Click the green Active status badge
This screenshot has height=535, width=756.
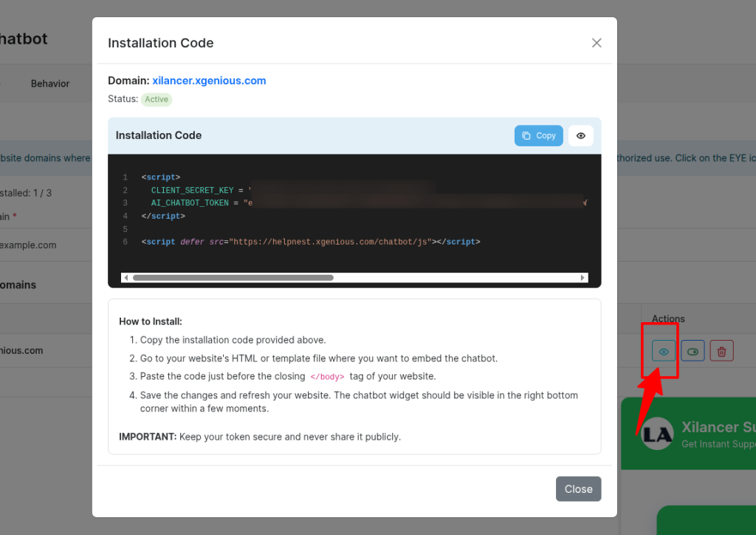pyautogui.click(x=157, y=99)
